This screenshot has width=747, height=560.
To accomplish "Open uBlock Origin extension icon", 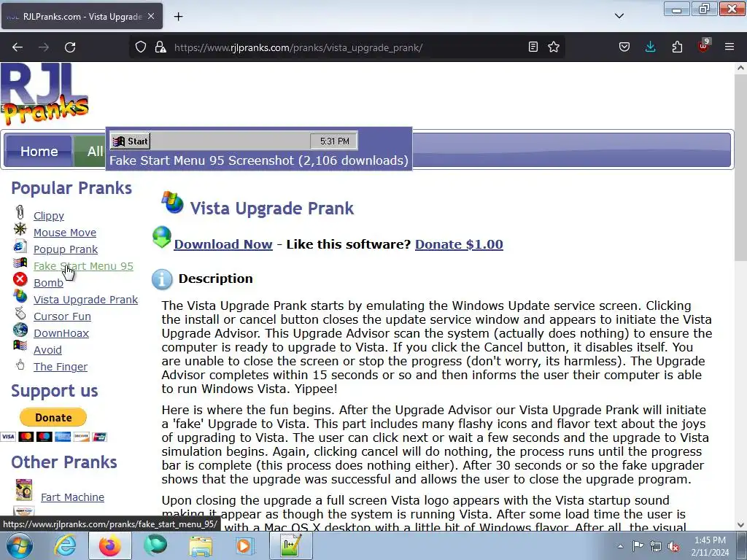I will [x=703, y=46].
